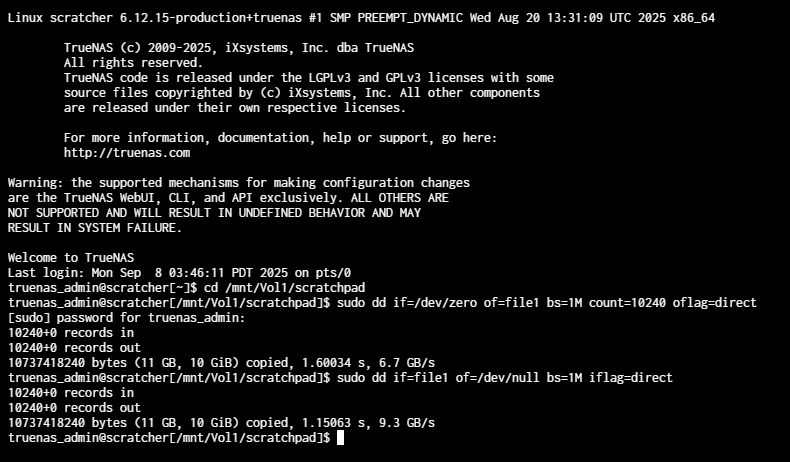Click the LGPLv3 and GPLv3 license line

click(308, 77)
